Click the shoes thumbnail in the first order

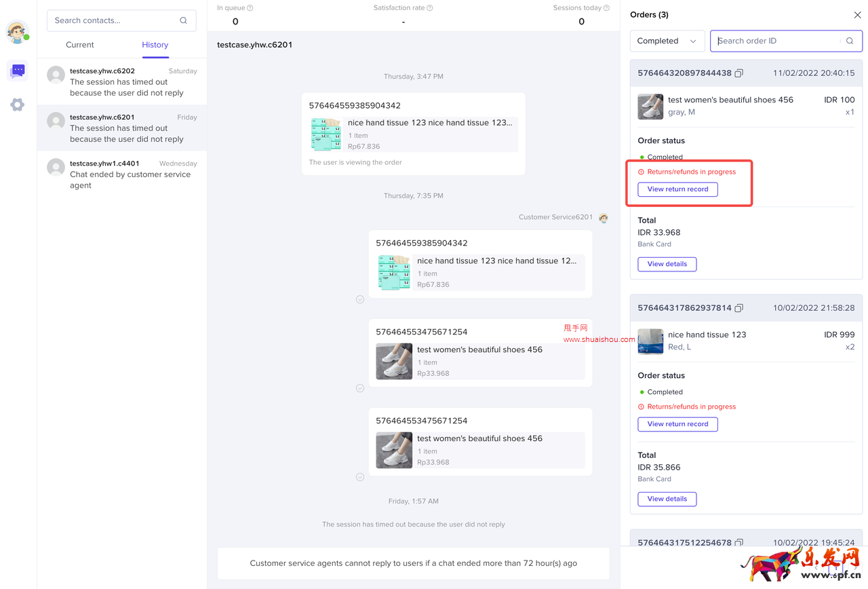pos(650,107)
